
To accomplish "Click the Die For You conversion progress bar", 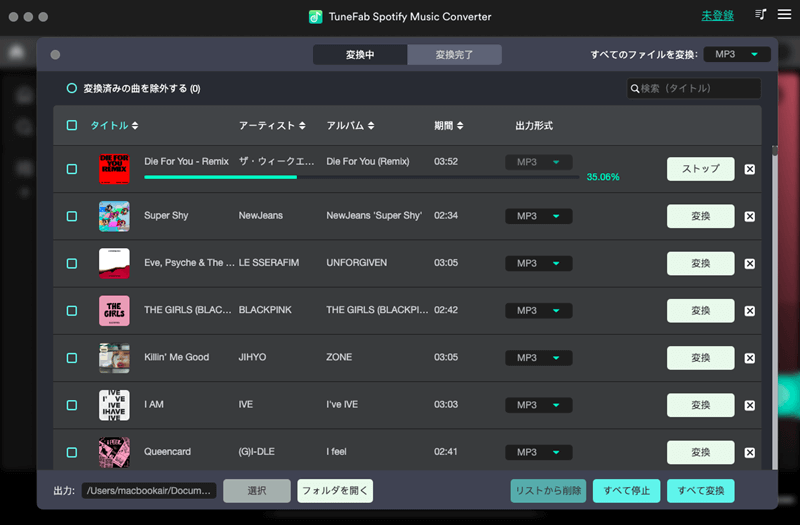I will click(361, 177).
